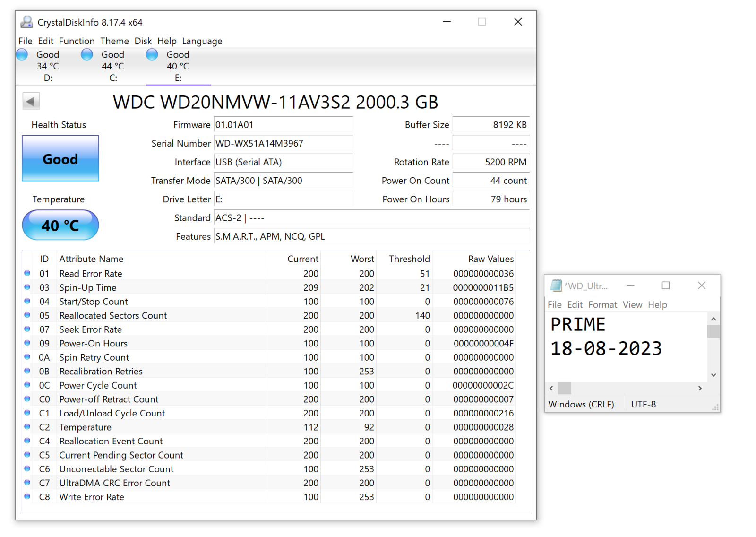
Task: Click the Power On Hours value field
Action: click(x=491, y=199)
